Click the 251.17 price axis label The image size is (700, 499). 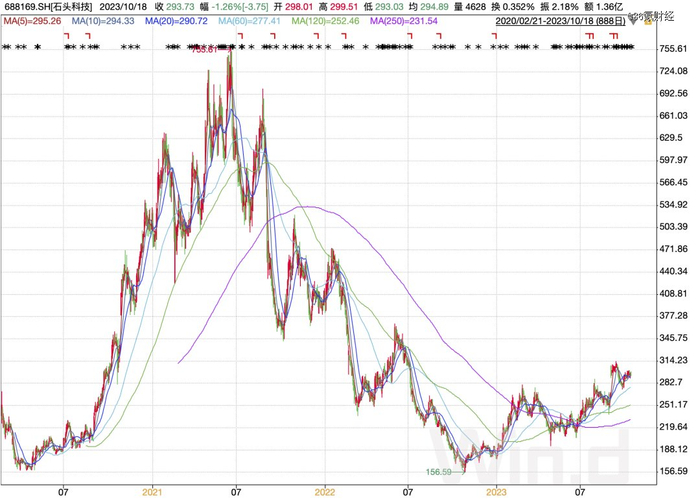coord(673,404)
